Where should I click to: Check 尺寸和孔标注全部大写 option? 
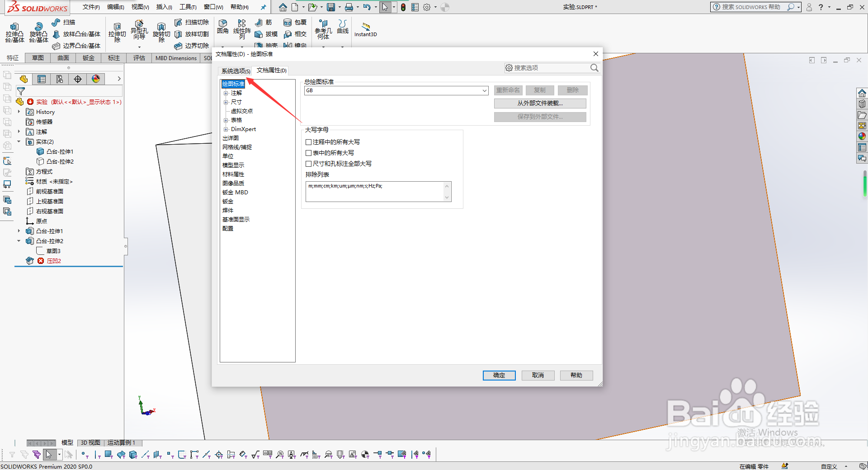pos(308,163)
